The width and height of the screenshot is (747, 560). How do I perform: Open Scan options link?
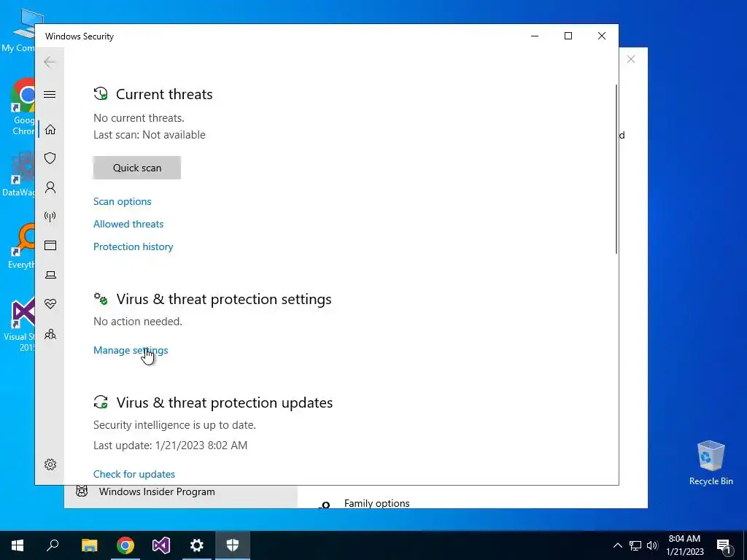click(x=122, y=201)
